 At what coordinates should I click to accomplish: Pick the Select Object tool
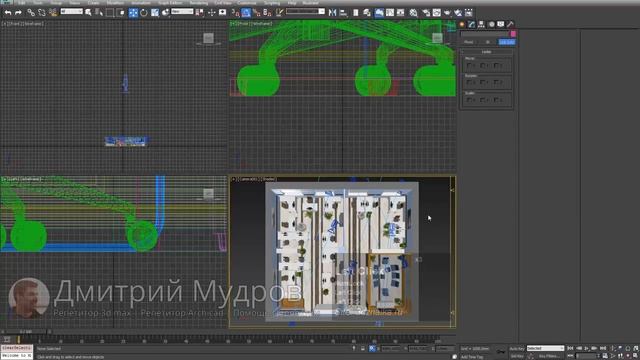click(88, 13)
